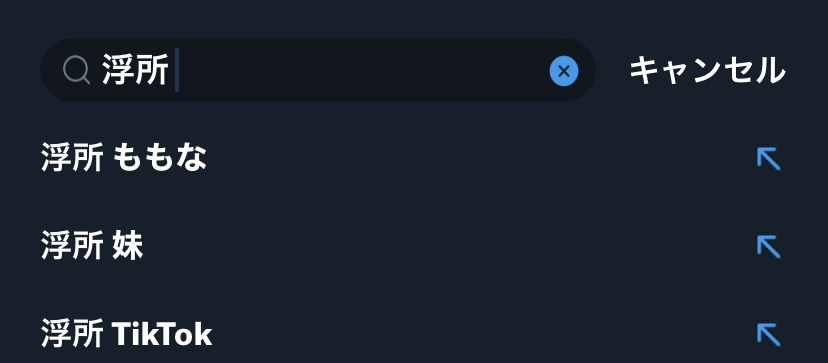This screenshot has height=363, width=828.
Task: Clear the search text with the X icon
Action: (x=563, y=71)
